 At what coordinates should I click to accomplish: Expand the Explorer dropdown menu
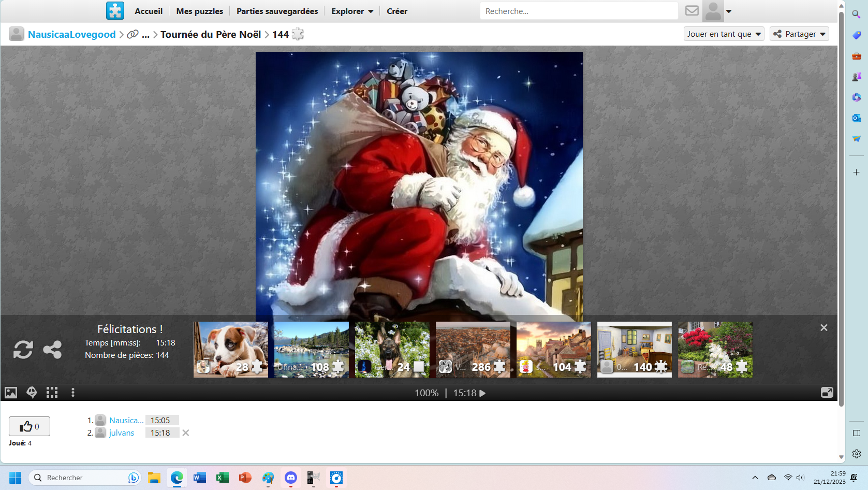[352, 11]
